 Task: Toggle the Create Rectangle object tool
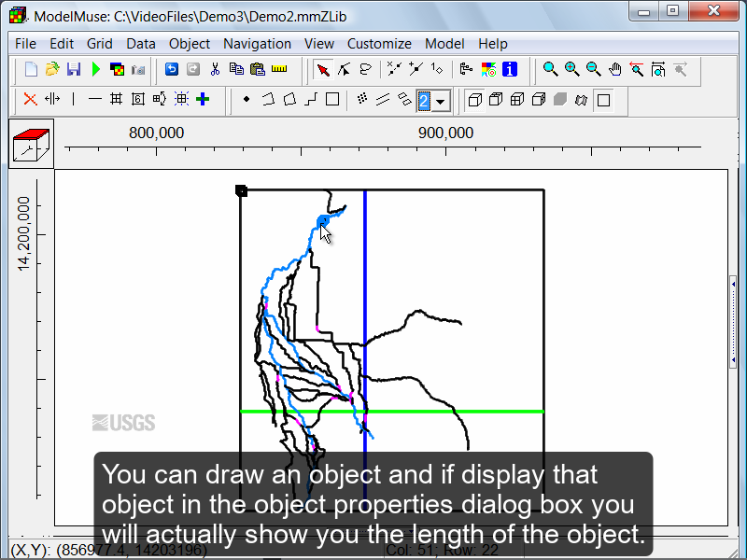point(331,99)
